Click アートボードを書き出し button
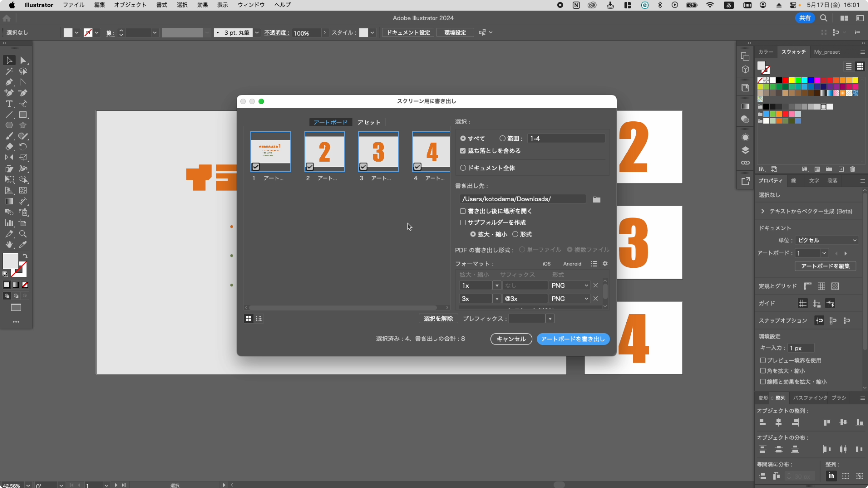This screenshot has height=488, width=868. tap(572, 339)
